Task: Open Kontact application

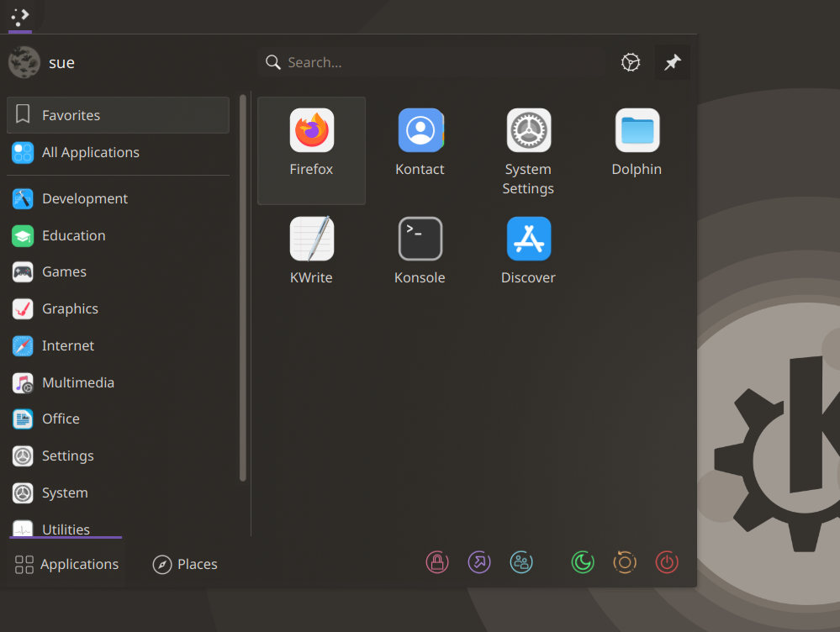Action: click(420, 150)
